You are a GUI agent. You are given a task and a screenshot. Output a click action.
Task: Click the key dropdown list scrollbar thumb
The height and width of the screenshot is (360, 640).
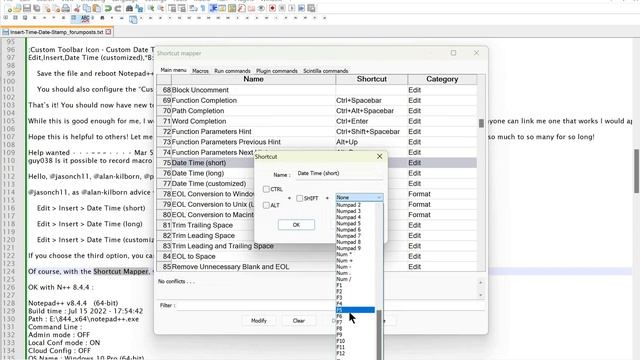[379, 335]
